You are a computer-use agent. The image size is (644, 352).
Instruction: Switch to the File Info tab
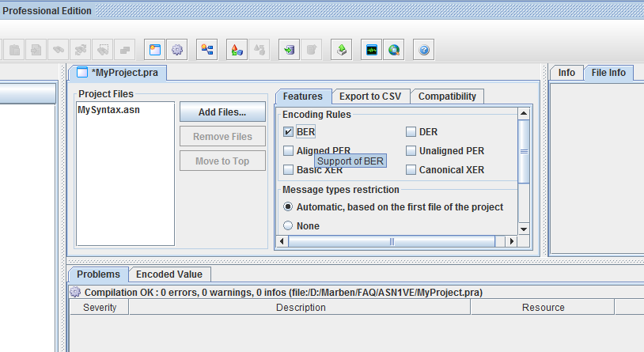(608, 73)
